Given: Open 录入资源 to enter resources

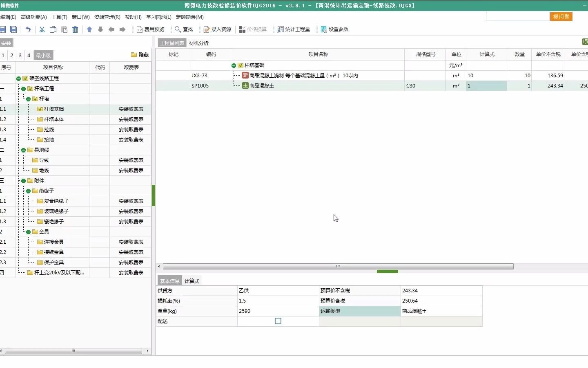Looking at the screenshot, I should [x=218, y=29].
